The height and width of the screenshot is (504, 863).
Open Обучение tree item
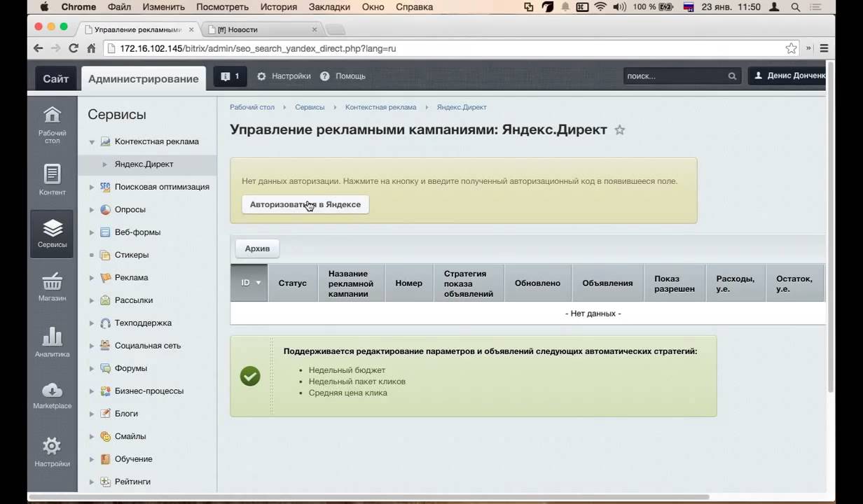click(134, 459)
